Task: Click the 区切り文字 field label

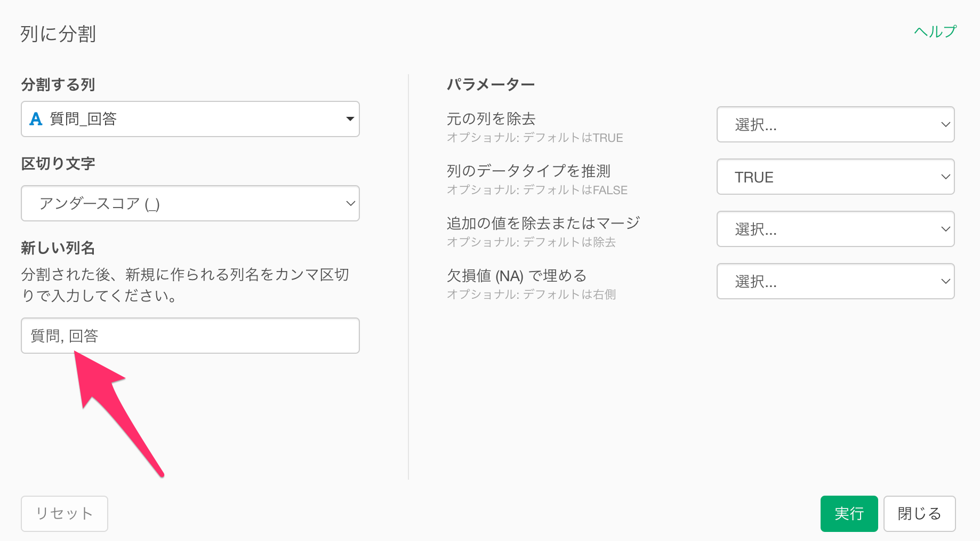Action: (58, 163)
